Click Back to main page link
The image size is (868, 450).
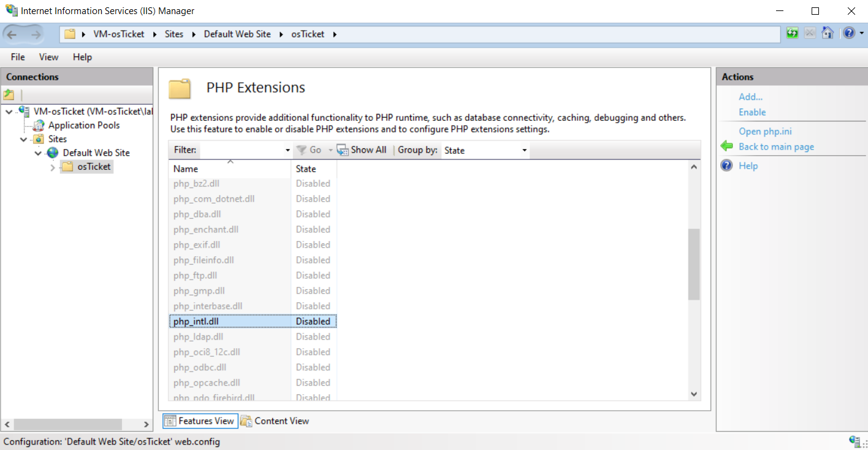click(777, 147)
